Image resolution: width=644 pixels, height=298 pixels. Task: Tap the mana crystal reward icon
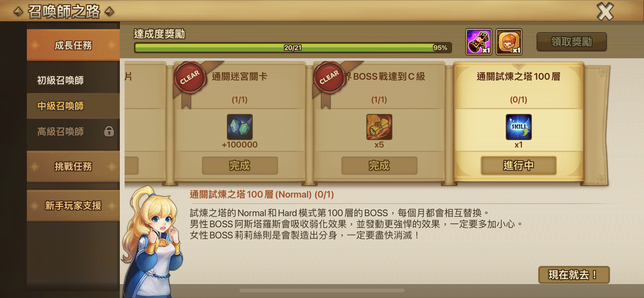pyautogui.click(x=240, y=127)
